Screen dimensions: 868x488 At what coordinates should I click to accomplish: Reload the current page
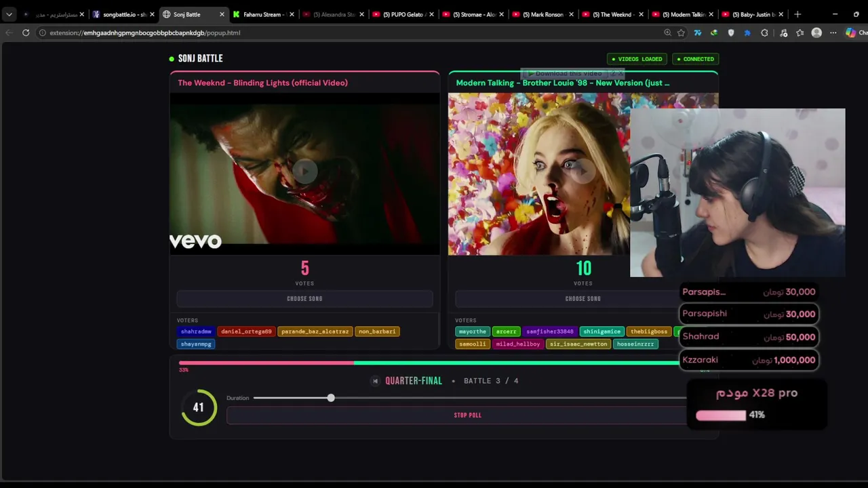(26, 33)
